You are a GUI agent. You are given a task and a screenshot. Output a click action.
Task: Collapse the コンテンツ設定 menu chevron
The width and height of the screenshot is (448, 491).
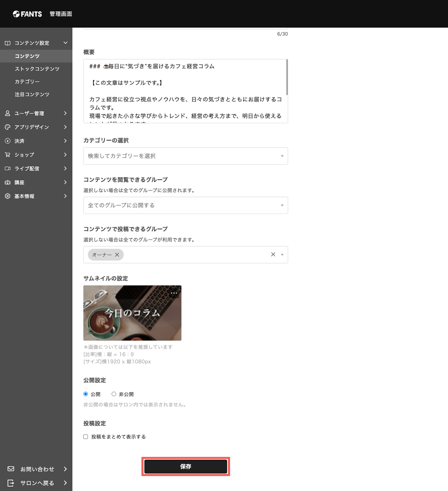66,43
